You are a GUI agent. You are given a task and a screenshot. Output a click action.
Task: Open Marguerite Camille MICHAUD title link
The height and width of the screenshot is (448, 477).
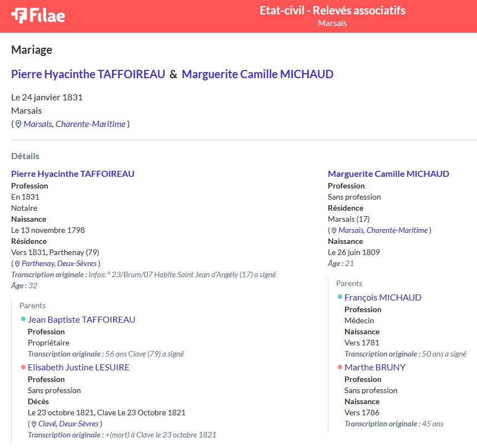[x=257, y=74]
